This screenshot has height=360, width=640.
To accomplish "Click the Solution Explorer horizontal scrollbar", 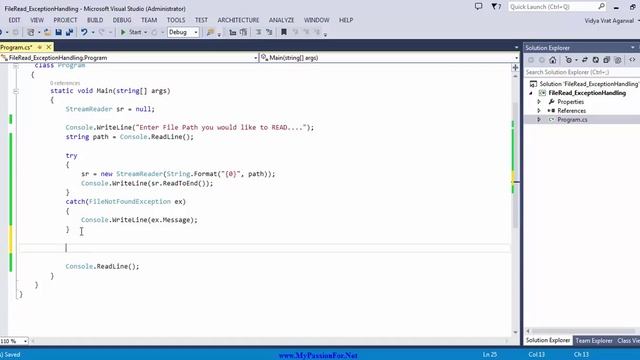I will click(x=584, y=331).
